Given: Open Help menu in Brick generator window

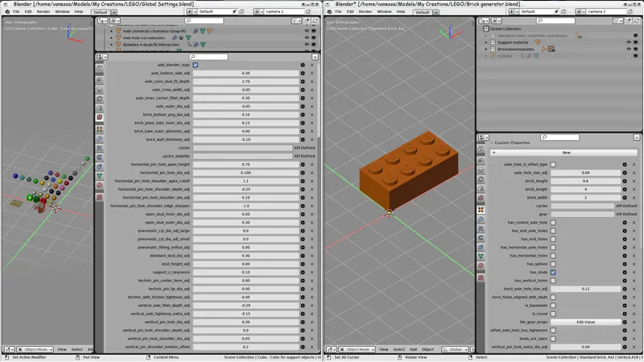Looking at the screenshot, I should [x=400, y=11].
